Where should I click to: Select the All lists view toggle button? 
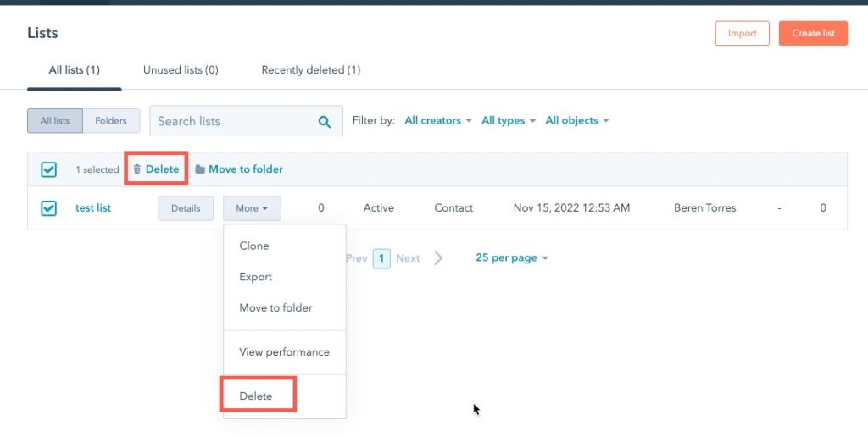(x=55, y=120)
